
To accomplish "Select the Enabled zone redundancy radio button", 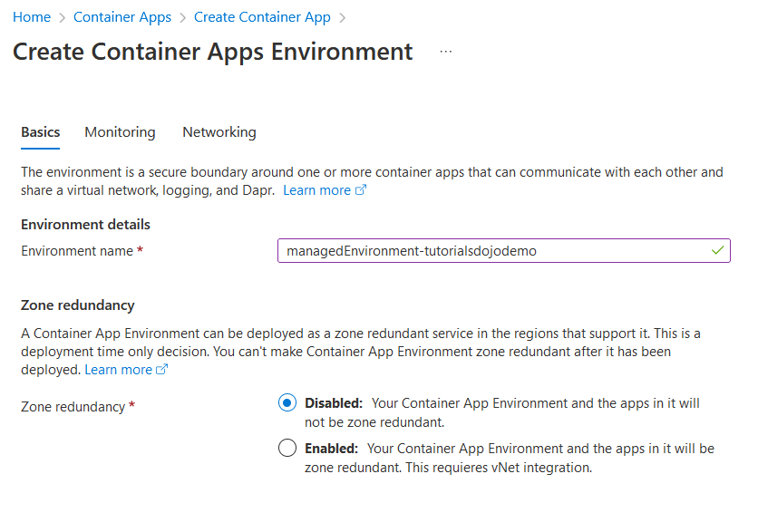I will click(287, 449).
